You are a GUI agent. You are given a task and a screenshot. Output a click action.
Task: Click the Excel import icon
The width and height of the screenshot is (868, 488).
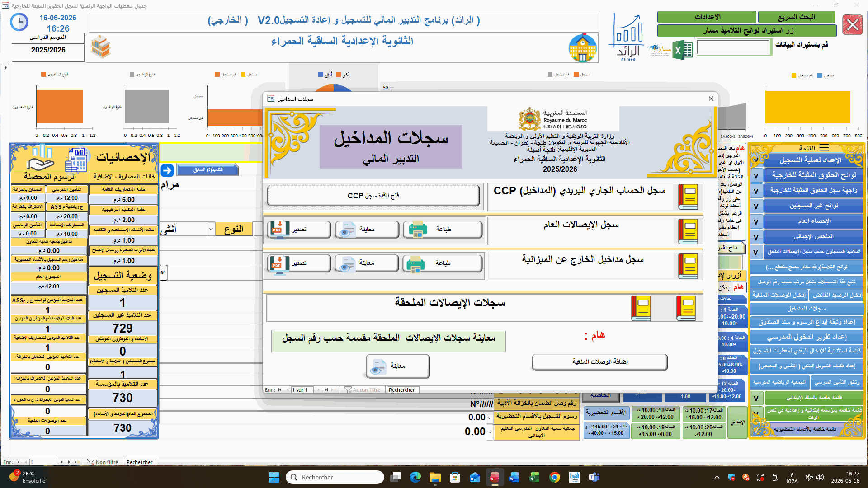[683, 50]
